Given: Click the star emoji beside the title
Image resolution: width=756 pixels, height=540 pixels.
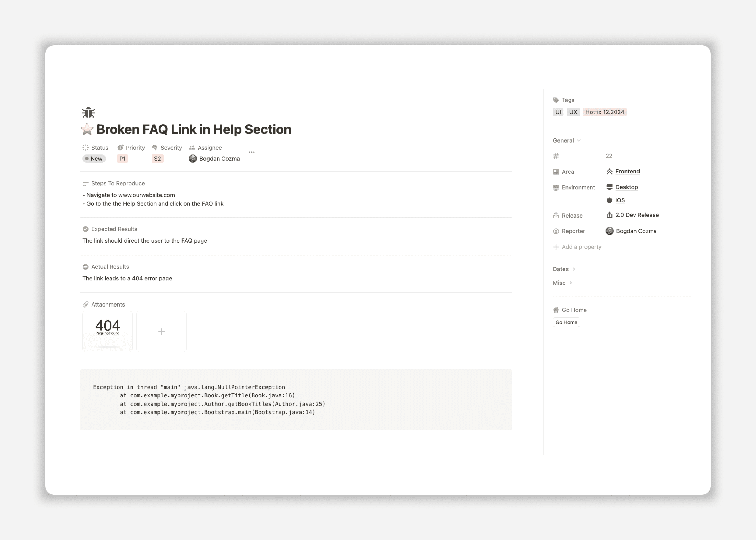Looking at the screenshot, I should tap(87, 129).
